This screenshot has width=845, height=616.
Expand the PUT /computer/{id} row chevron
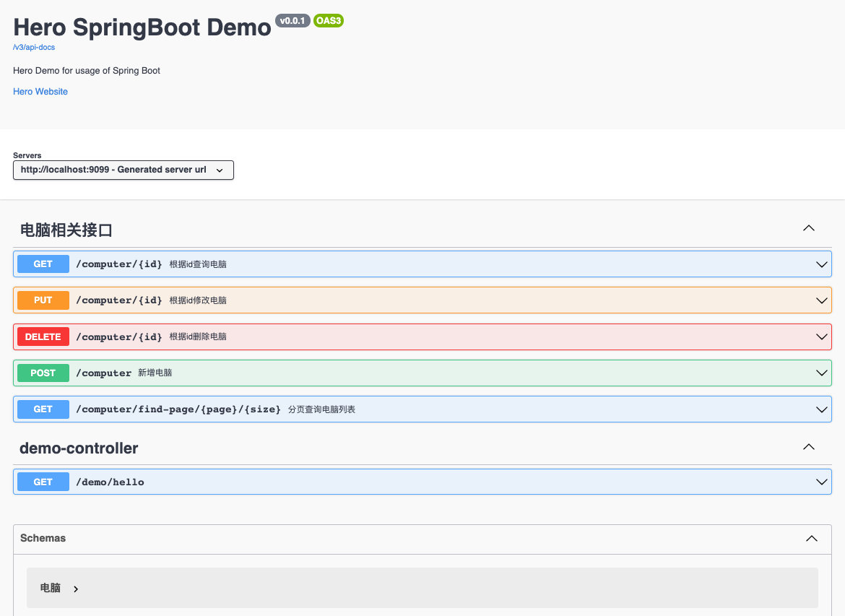[x=821, y=300]
